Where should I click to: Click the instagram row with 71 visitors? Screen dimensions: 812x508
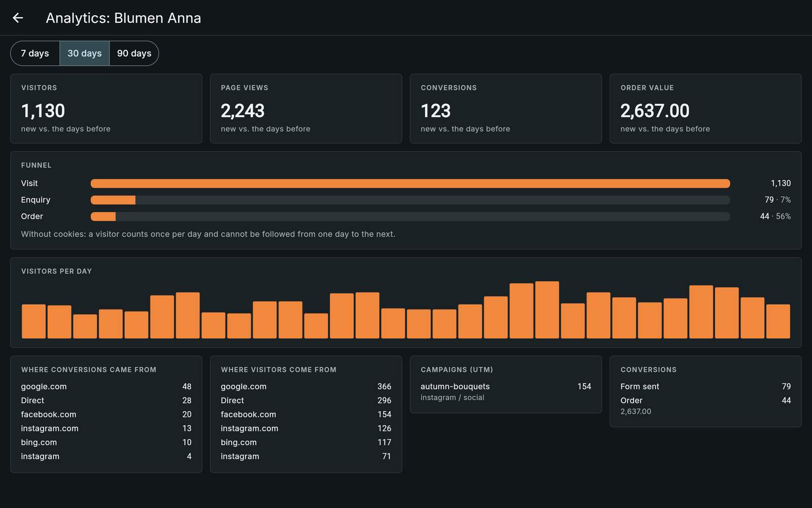(306, 457)
